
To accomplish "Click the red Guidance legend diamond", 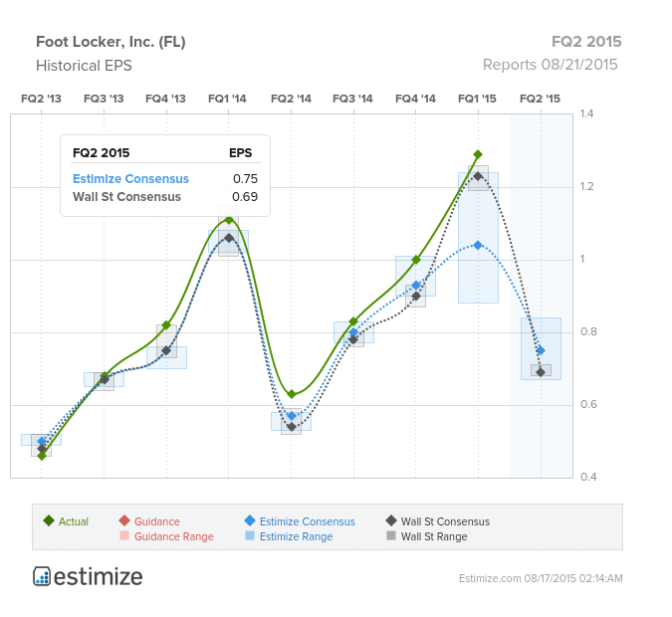I will click(124, 521).
